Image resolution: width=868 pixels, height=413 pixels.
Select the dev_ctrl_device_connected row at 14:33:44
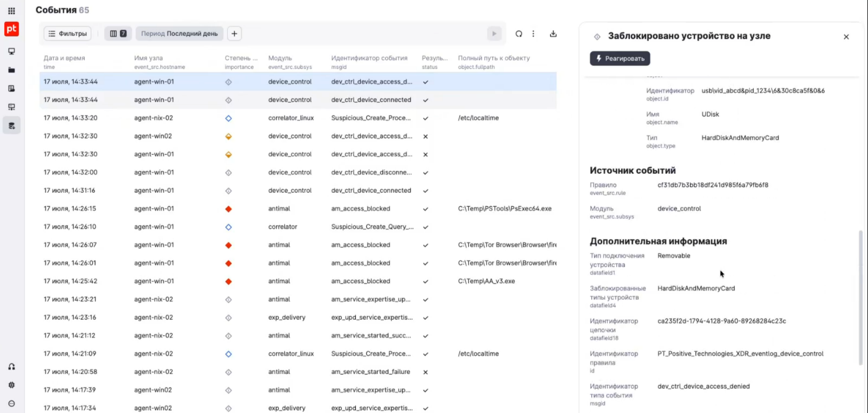tap(298, 100)
